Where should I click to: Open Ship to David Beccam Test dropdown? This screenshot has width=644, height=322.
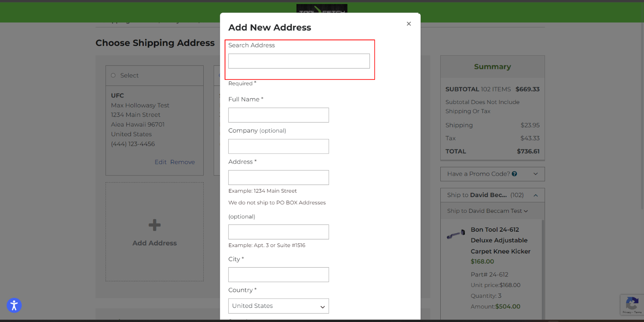[487, 211]
